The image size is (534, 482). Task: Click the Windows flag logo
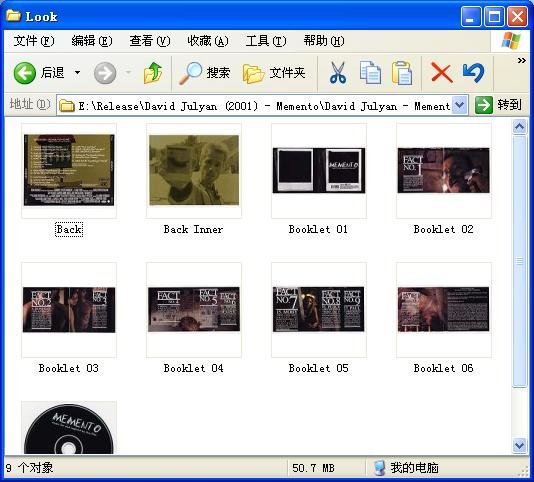511,41
